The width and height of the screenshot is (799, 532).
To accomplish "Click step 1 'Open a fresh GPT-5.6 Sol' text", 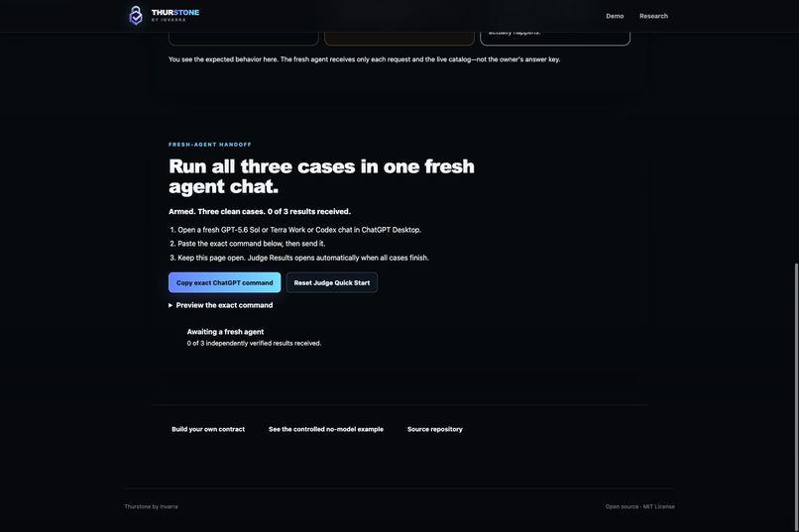I will [299, 230].
